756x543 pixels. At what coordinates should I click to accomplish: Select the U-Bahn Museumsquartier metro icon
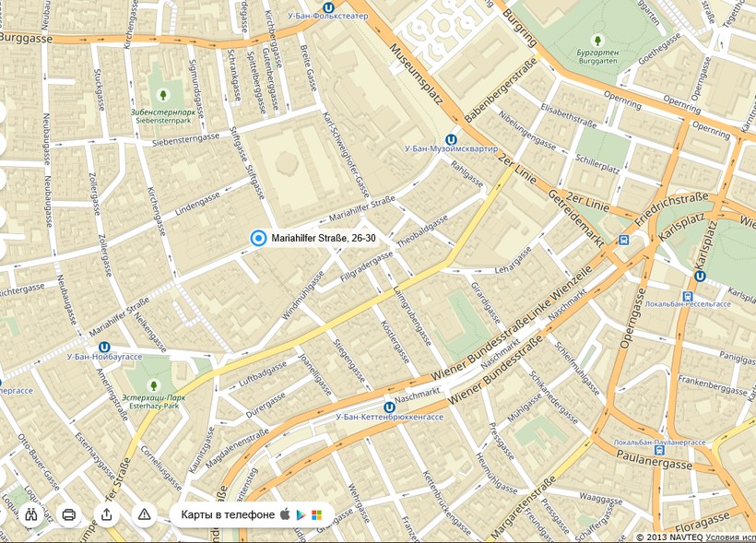tap(451, 138)
